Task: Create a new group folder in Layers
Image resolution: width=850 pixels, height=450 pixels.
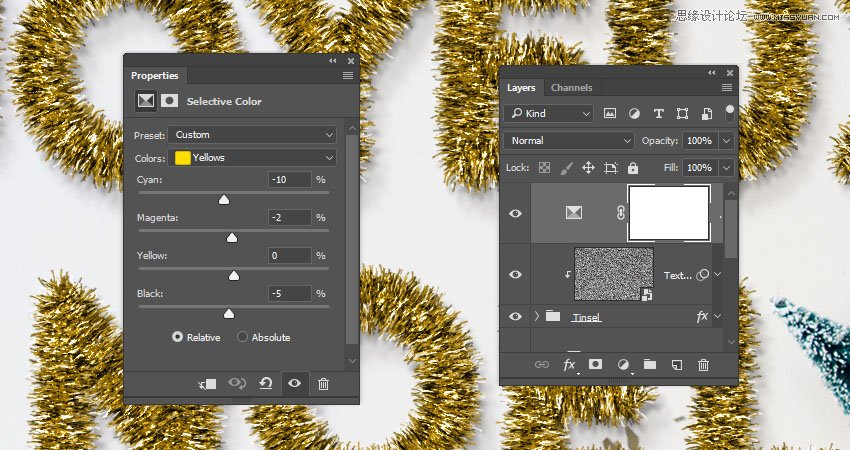Action: pyautogui.click(x=649, y=366)
